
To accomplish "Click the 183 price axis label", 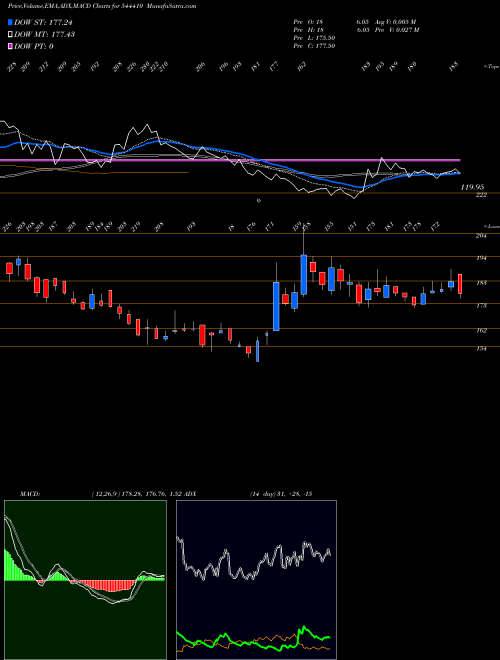I will [x=481, y=283].
